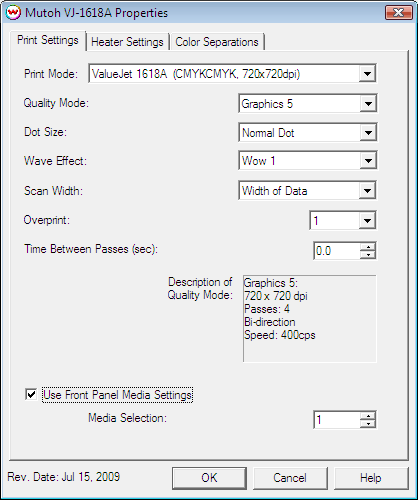This screenshot has width=418, height=500.
Task: Expand the Print Mode dropdown
Action: [367, 73]
